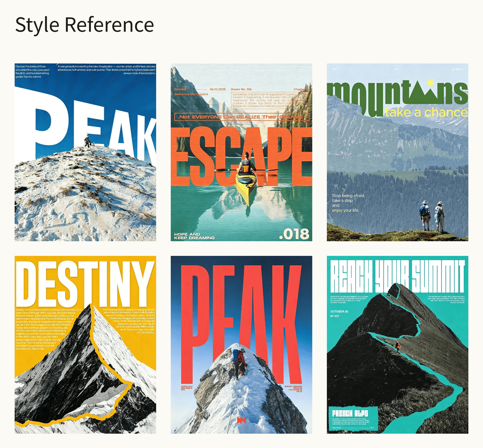Click the white DESTINY title lettering

click(x=85, y=283)
